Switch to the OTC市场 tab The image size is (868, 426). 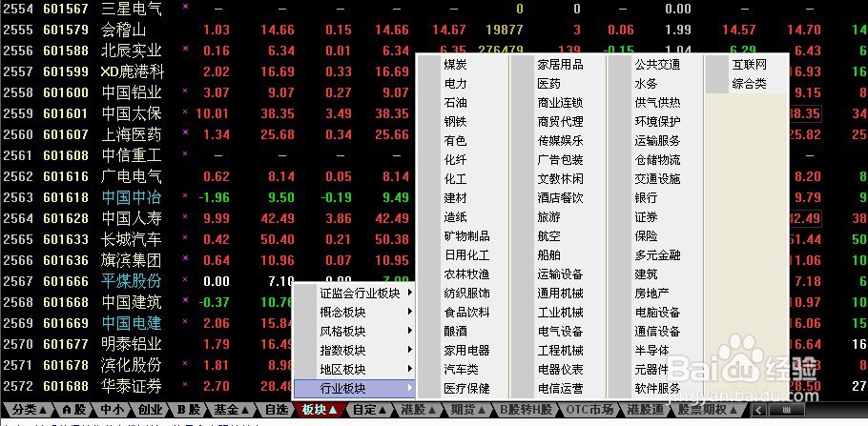tap(589, 410)
